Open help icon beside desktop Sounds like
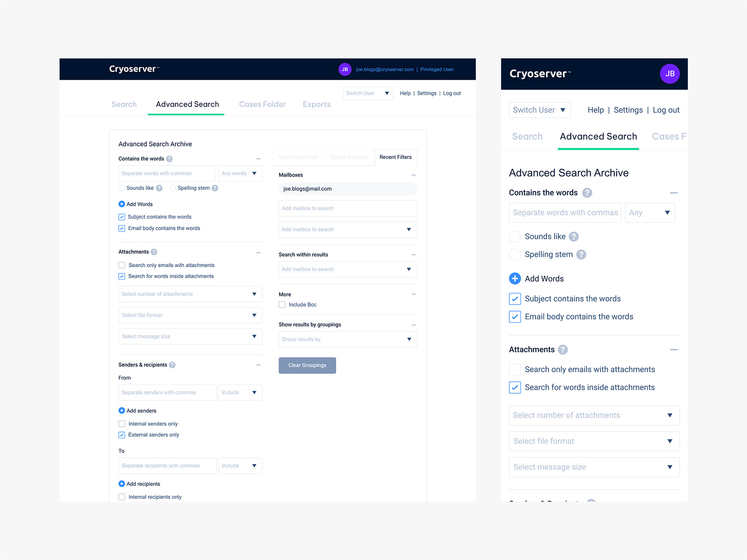Image resolution: width=747 pixels, height=560 pixels. (159, 188)
